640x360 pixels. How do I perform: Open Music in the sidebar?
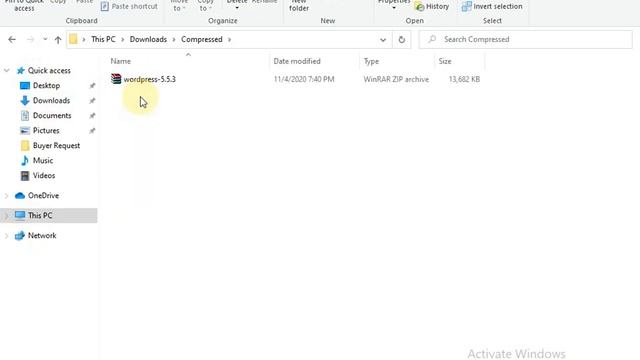click(43, 161)
